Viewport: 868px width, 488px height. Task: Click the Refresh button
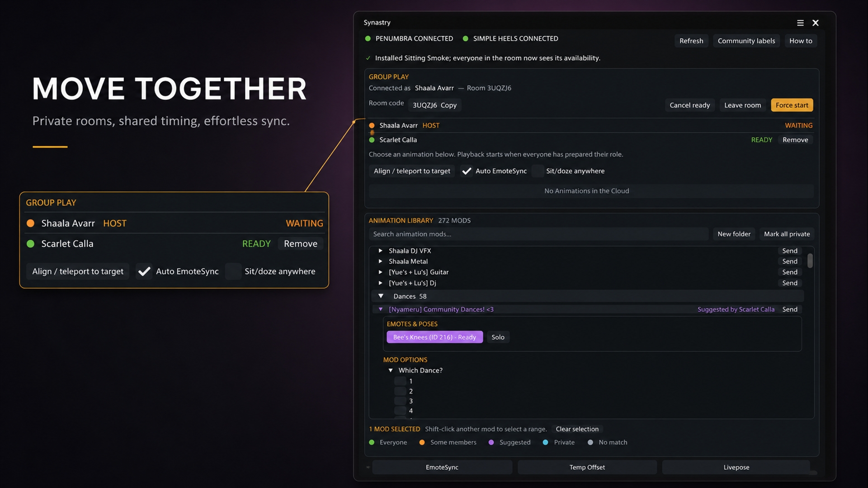(x=691, y=41)
